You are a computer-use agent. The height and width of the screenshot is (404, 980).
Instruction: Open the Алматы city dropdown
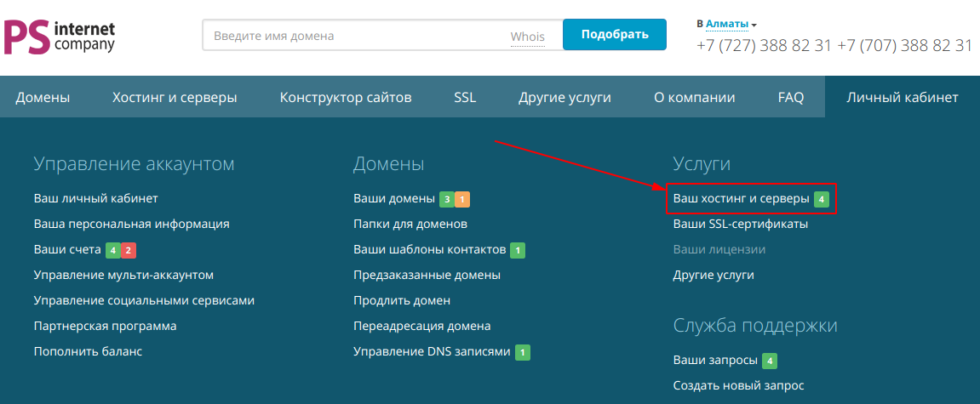730,24
